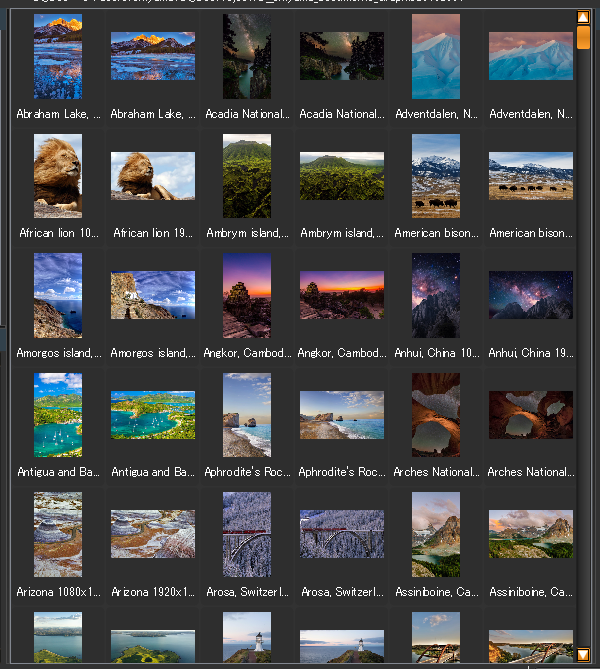Pick the portrait Arizona thumbnail image
600x669 pixels.
click(58, 534)
